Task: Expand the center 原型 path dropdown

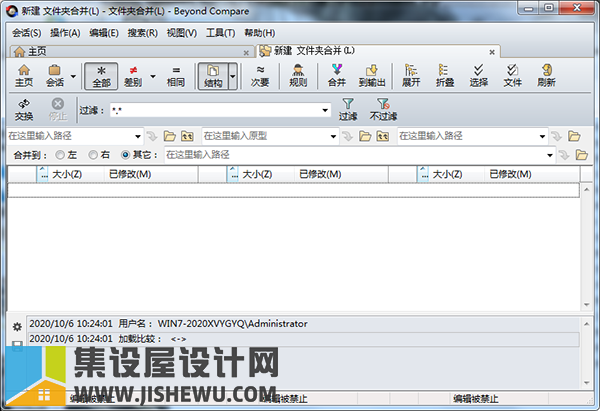Action: click(333, 136)
